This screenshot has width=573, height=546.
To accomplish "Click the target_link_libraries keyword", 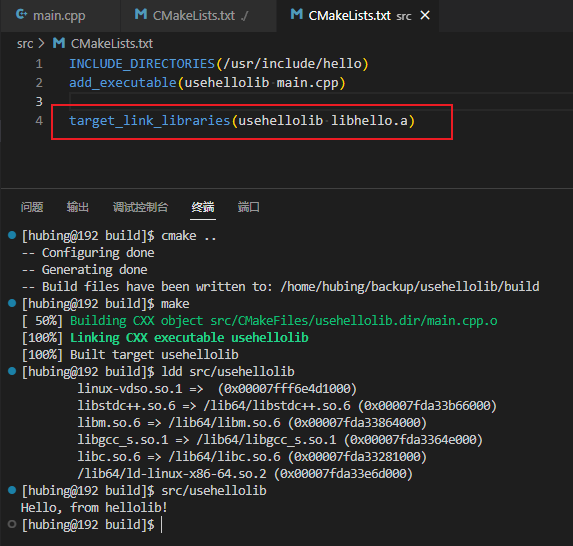I will pos(149,121).
